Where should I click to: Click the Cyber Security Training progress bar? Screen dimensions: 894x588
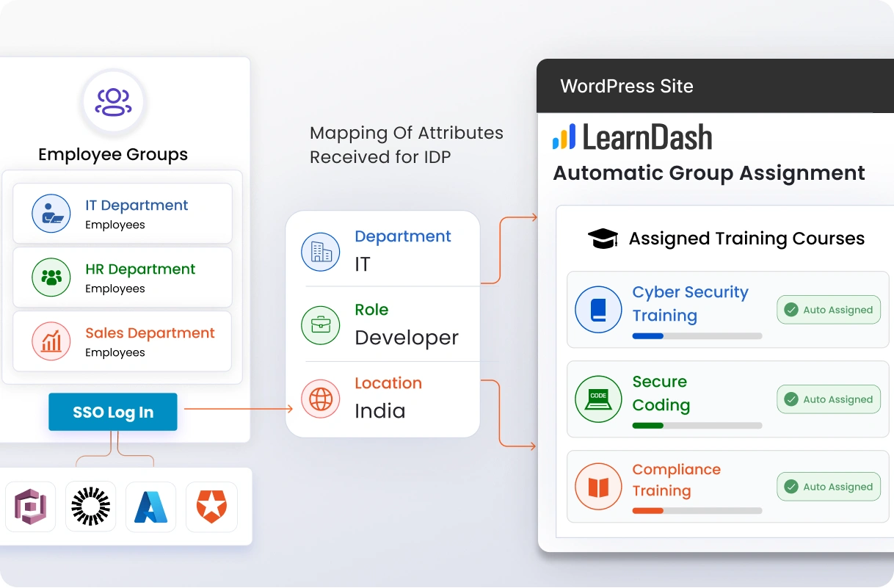(x=697, y=336)
